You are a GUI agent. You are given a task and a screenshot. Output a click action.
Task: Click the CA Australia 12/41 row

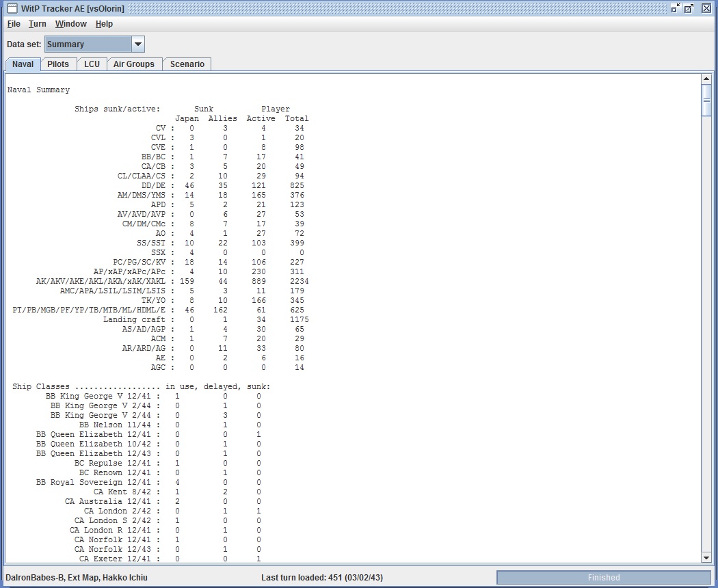pos(163,501)
